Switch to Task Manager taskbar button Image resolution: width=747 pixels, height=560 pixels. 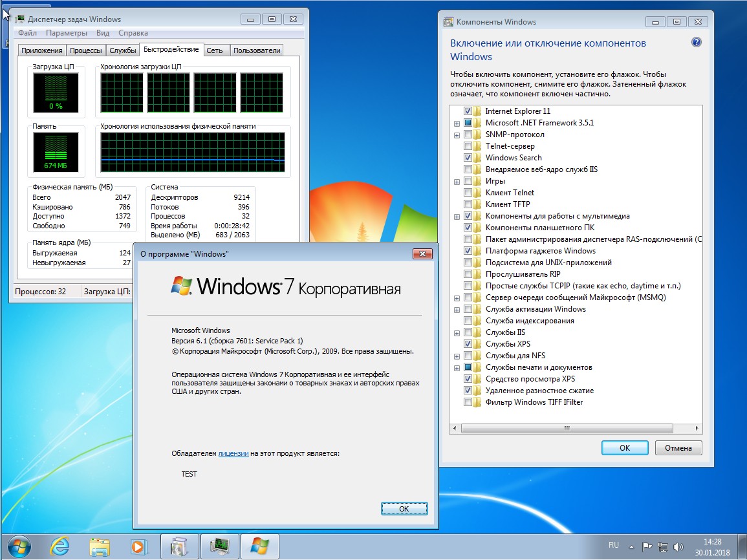click(219, 546)
